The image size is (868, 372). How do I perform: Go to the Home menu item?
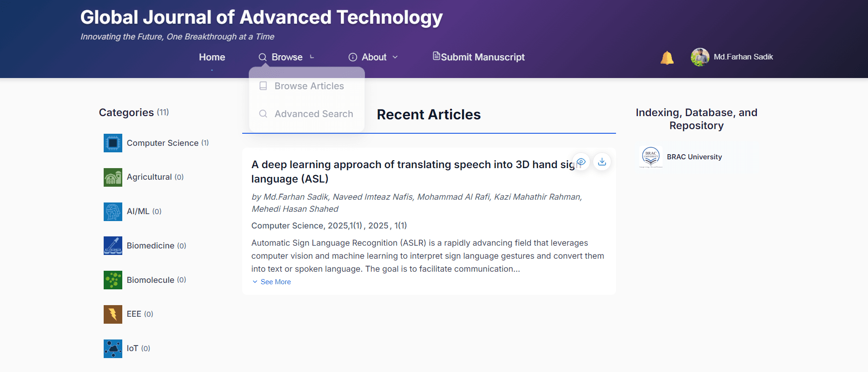pyautogui.click(x=212, y=57)
